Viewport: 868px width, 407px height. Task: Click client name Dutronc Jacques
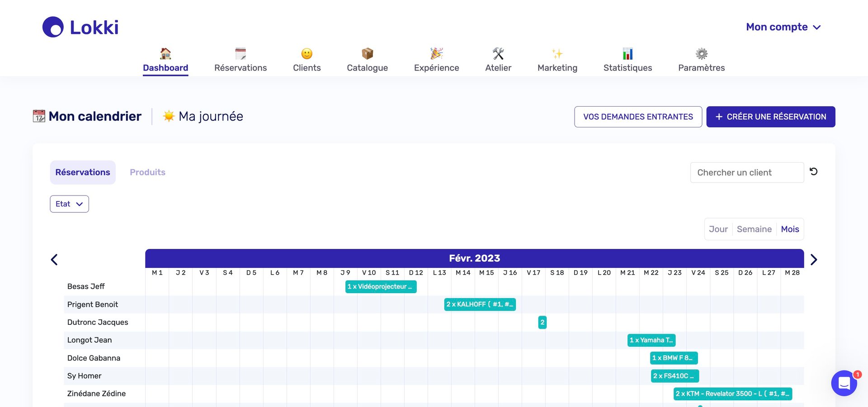(x=98, y=322)
